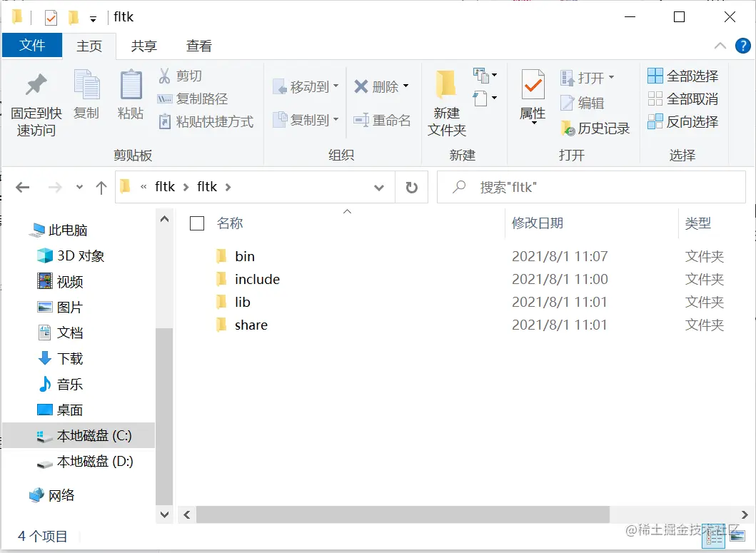
Task: Open the address bar history dropdown
Action: [379, 187]
